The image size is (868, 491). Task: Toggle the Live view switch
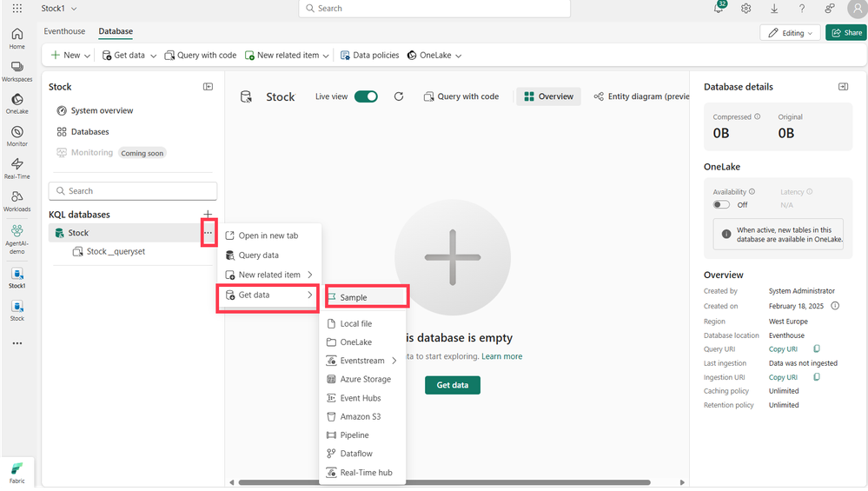pyautogui.click(x=366, y=96)
